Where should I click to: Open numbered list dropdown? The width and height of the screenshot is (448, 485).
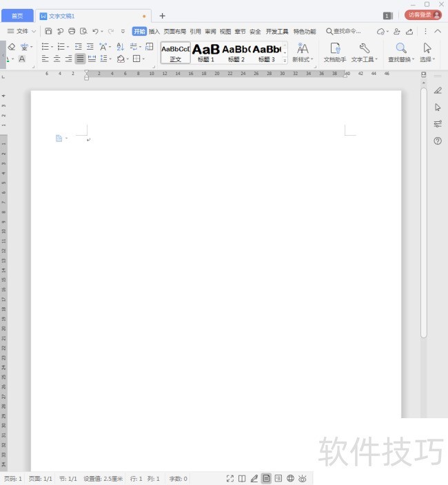coord(68,47)
